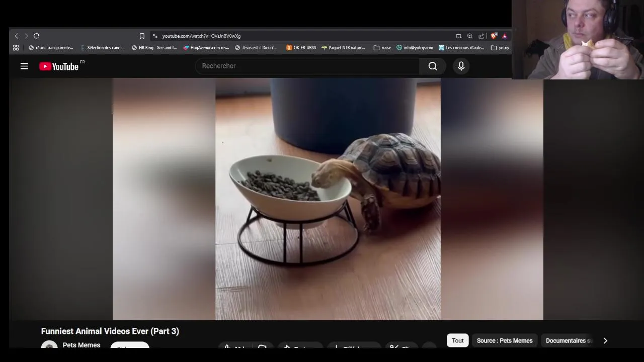The width and height of the screenshot is (644, 362).
Task: Open the OK-FB-URSS bookmark
Action: click(x=301, y=48)
